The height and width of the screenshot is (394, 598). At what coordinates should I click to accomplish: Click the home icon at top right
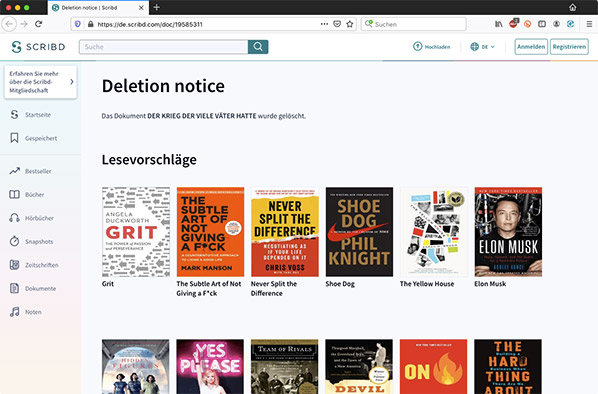(x=572, y=7)
